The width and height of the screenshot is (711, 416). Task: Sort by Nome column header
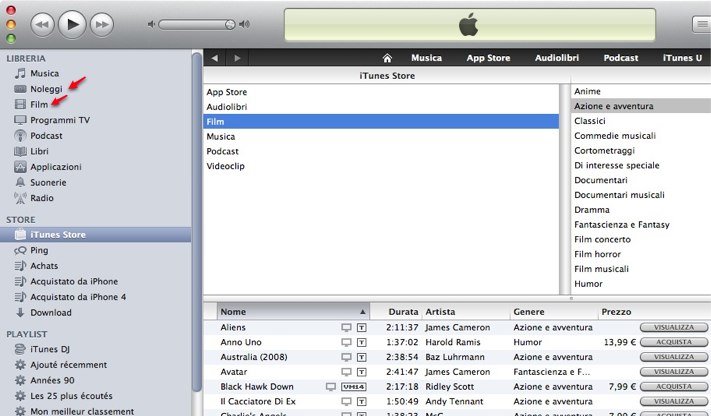pos(293,312)
